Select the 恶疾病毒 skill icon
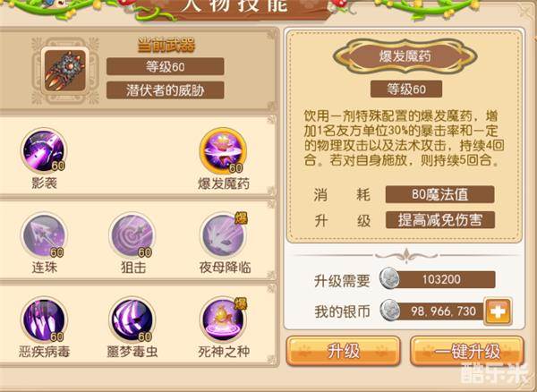The height and width of the screenshot is (392, 537). pos(44,320)
